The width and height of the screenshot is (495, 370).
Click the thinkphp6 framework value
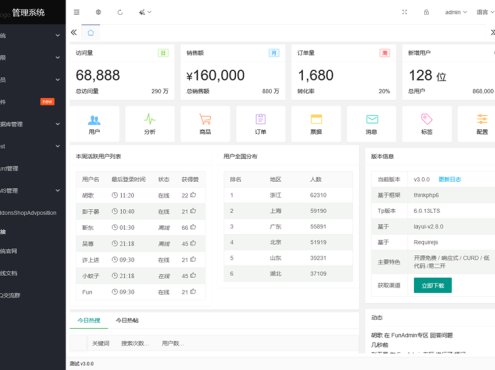(x=426, y=195)
